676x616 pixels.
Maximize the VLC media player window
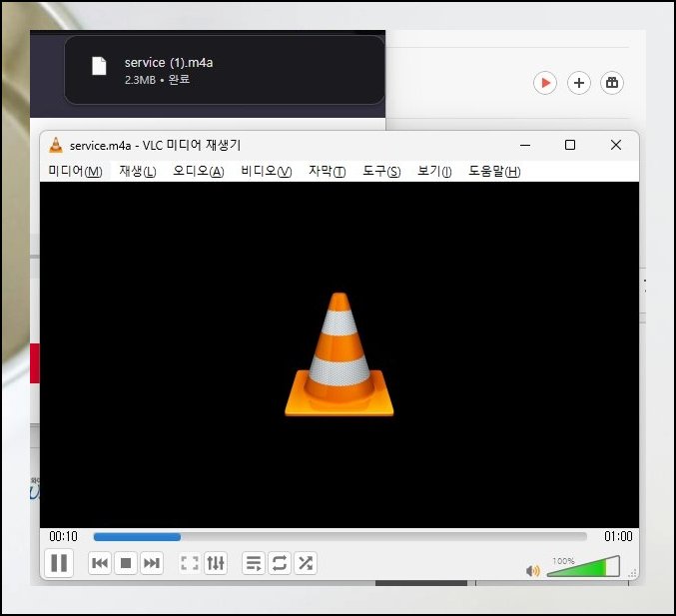point(570,145)
